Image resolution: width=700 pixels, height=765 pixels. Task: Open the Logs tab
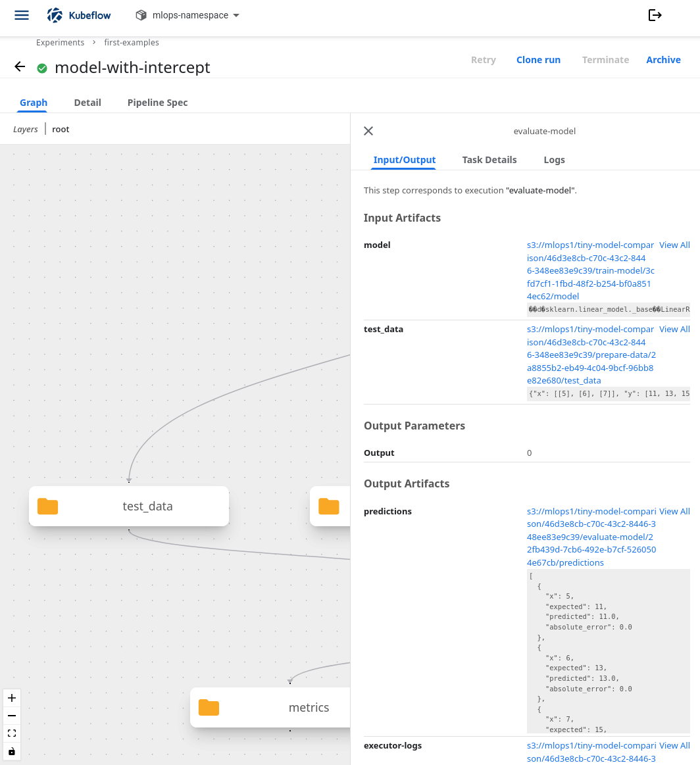pos(554,160)
